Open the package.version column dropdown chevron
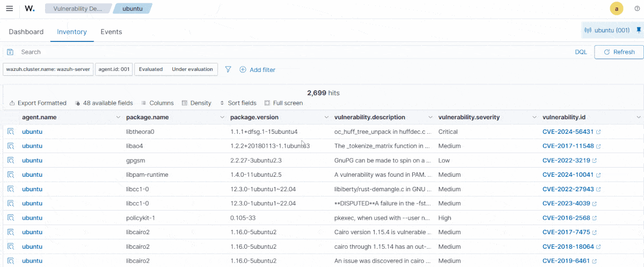Viewport: 644px width, 267px height. click(326, 117)
